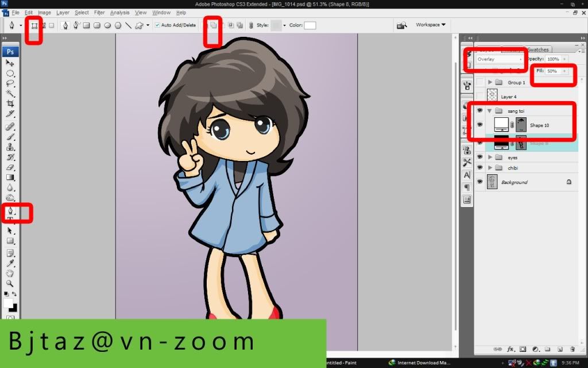
Task: Select the Gradient tool
Action: point(10,177)
